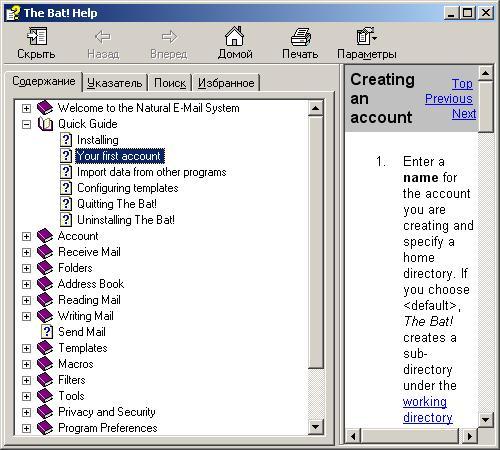Click the book icon beside Filters
500x450 pixels.
[45, 380]
